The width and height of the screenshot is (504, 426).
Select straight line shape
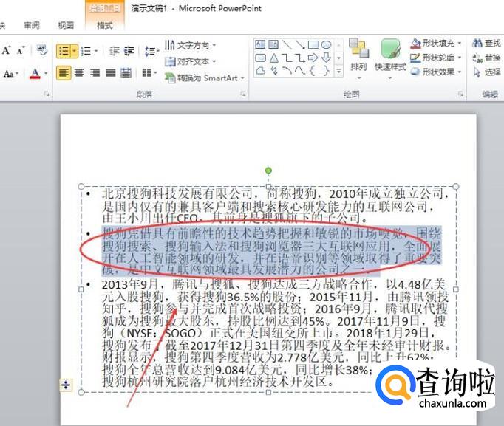(x=287, y=44)
